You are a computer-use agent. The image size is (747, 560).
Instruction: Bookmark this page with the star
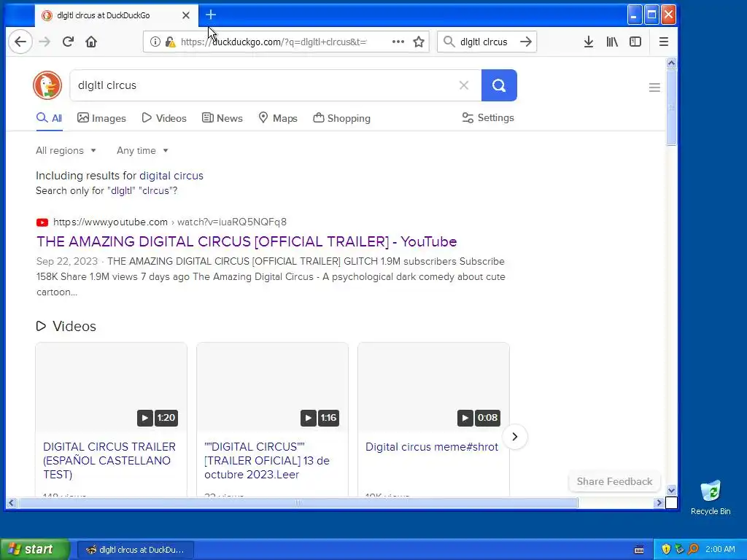419,42
